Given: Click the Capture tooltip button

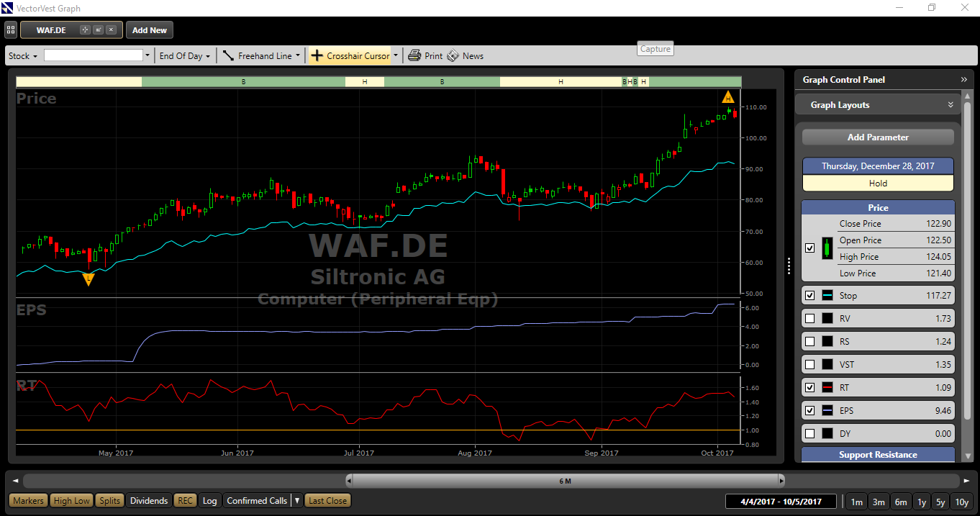Looking at the screenshot, I should (x=655, y=49).
